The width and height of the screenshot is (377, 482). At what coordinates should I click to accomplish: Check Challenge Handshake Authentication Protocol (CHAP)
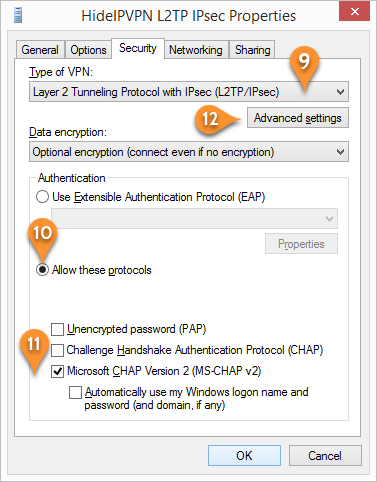[57, 350]
